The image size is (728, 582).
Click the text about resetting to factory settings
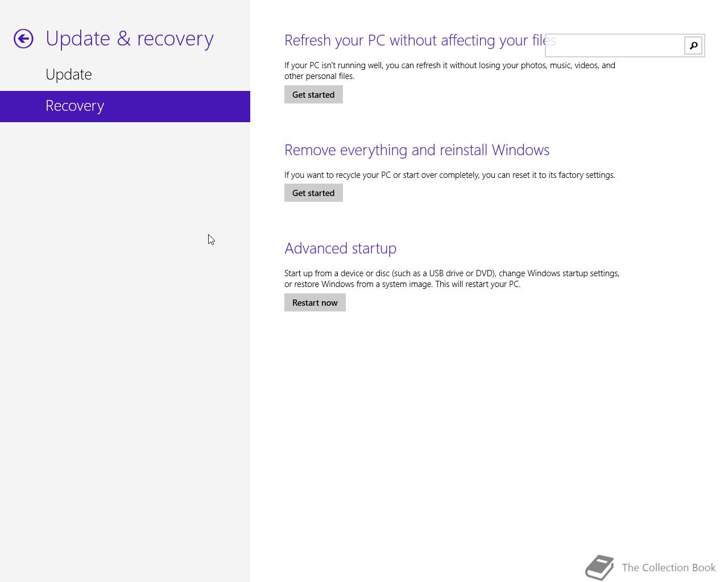[450, 175]
